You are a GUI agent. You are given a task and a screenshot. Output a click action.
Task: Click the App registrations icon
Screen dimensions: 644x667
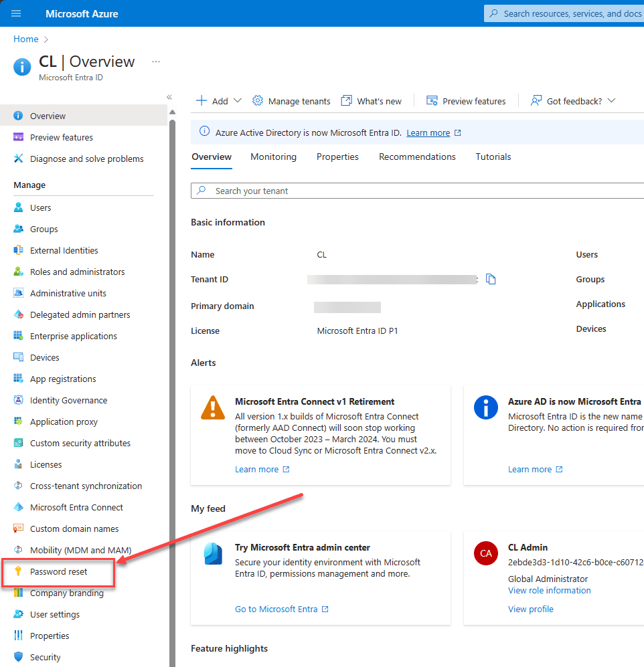18,379
